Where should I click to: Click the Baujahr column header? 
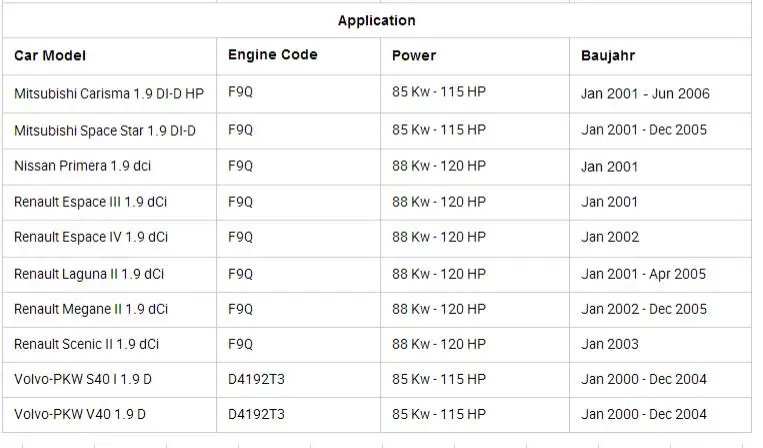660,56
